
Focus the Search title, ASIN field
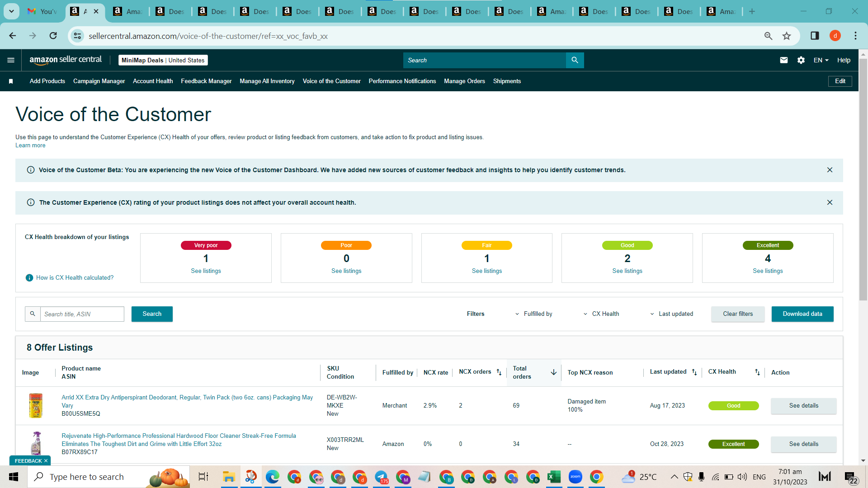click(x=82, y=314)
